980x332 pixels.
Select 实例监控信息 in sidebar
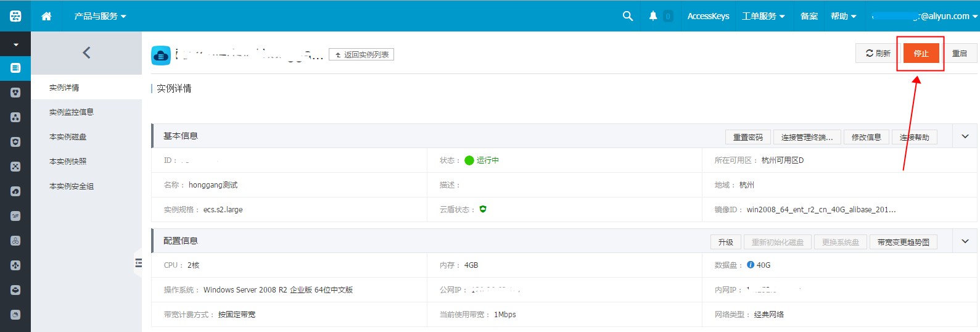click(72, 112)
